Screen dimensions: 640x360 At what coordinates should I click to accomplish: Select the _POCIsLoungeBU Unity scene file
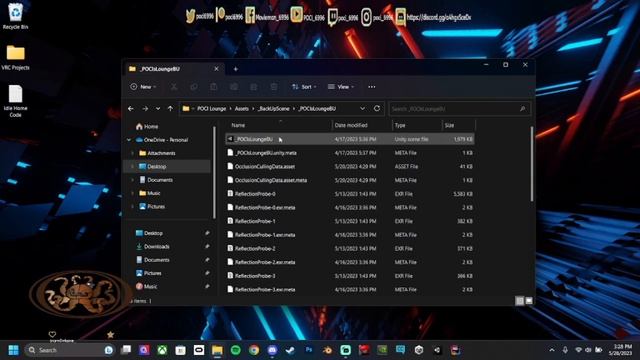coord(350,139)
